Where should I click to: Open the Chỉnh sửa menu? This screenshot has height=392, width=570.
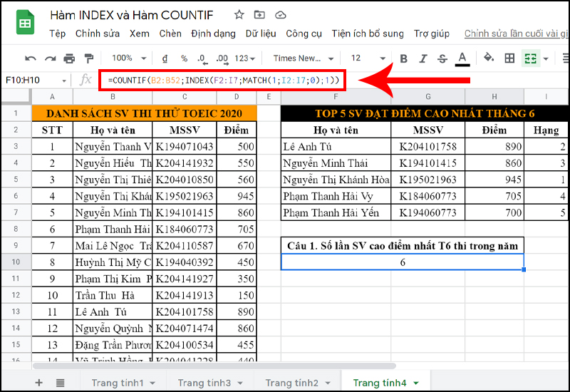(x=98, y=33)
